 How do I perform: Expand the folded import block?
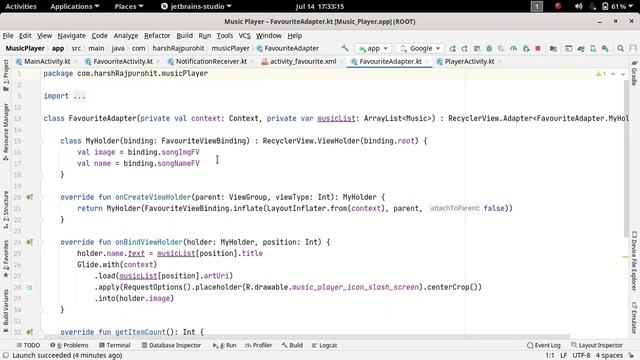pos(80,96)
